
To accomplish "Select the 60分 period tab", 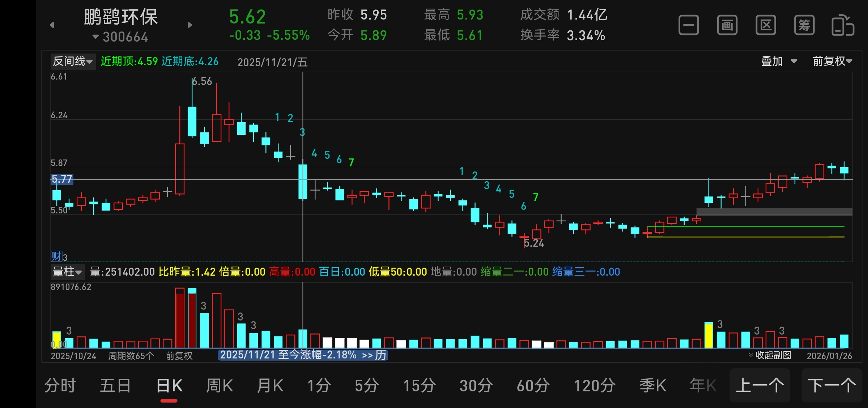I will pyautogui.click(x=533, y=386).
